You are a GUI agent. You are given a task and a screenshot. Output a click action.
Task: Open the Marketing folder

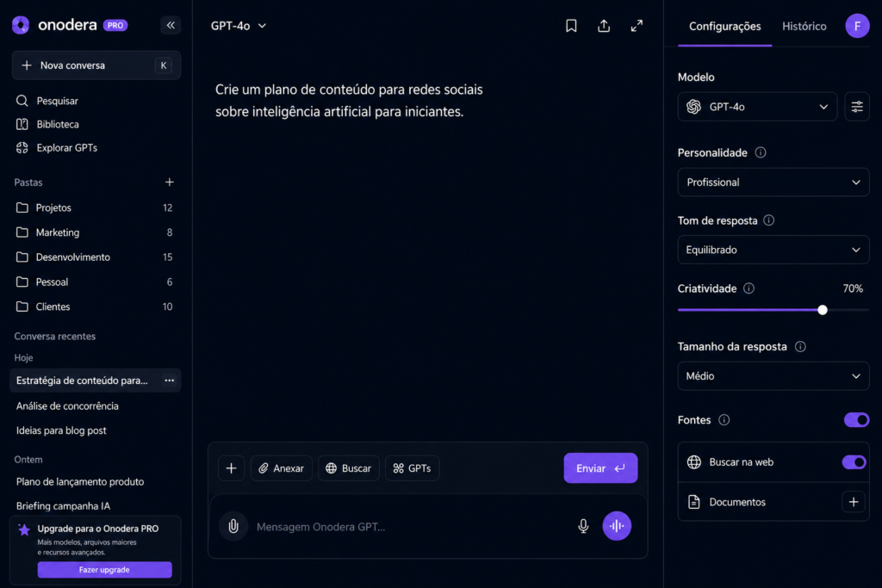pyautogui.click(x=95, y=232)
